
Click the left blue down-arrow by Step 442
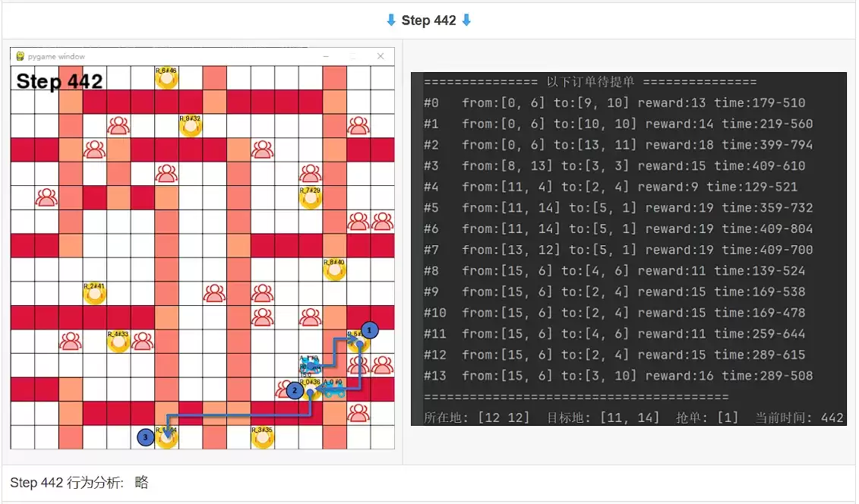tap(391, 20)
